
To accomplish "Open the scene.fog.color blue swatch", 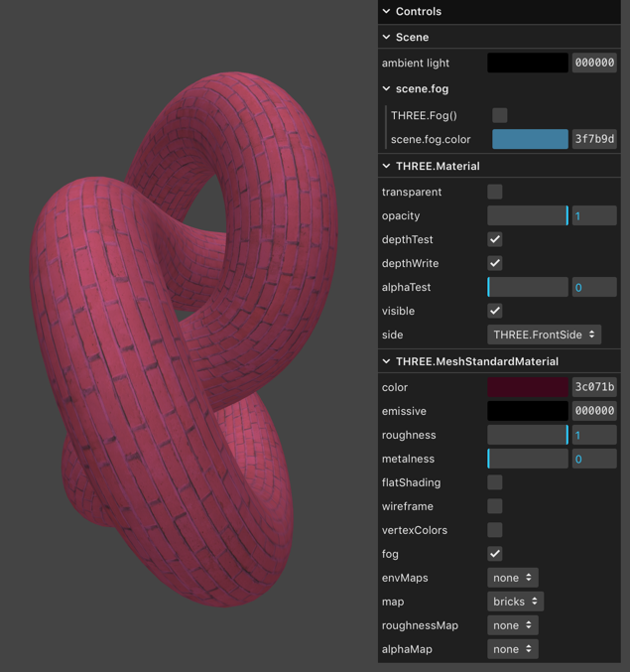I will click(530, 139).
